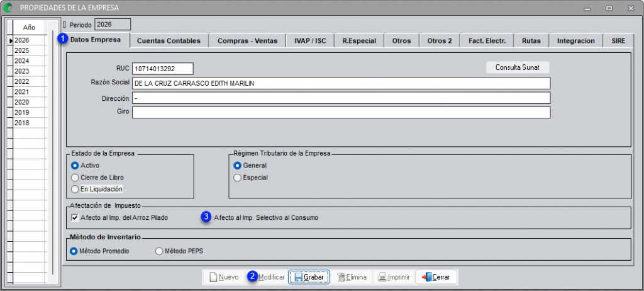Select the Activo company status
The height and width of the screenshot is (291, 644).
pos(75,166)
